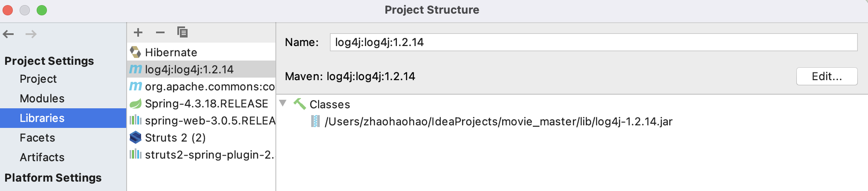Open the Modules settings section

click(x=42, y=98)
